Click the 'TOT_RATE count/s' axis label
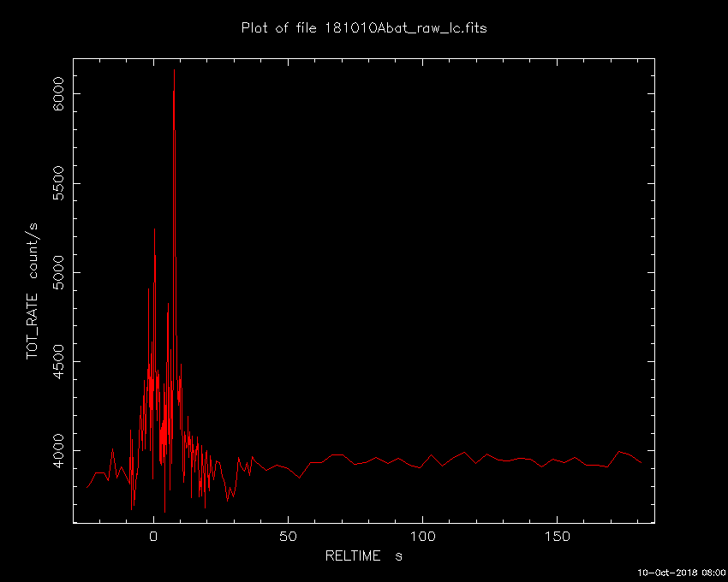Image resolution: width=728 pixels, height=582 pixels. coord(33,292)
